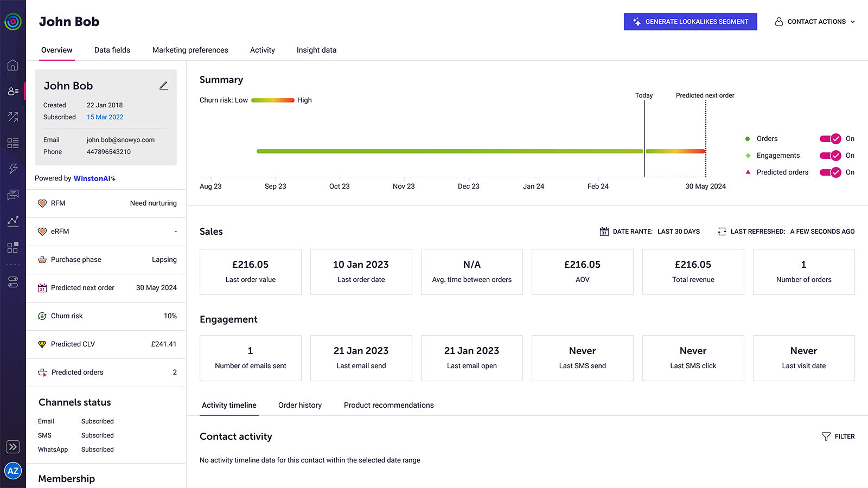
Task: Open the messages chat icon in sidebar
Action: tap(13, 195)
